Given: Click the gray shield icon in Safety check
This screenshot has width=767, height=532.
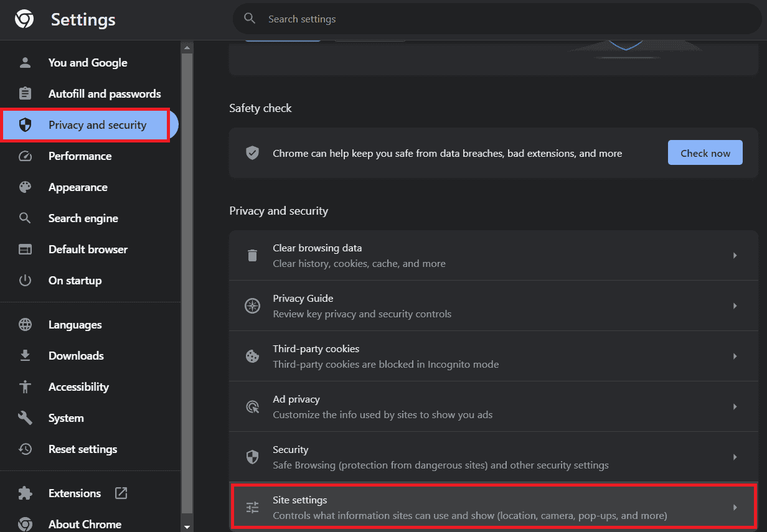Looking at the screenshot, I should click(252, 152).
